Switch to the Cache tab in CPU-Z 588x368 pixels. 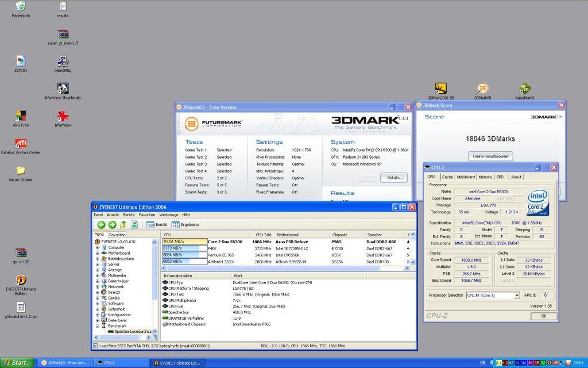(447, 177)
